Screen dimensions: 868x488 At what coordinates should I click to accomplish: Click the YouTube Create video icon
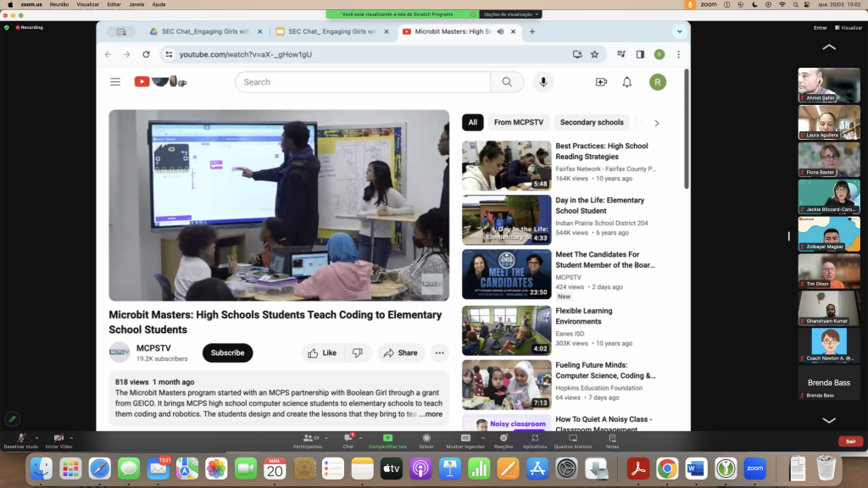[601, 82]
